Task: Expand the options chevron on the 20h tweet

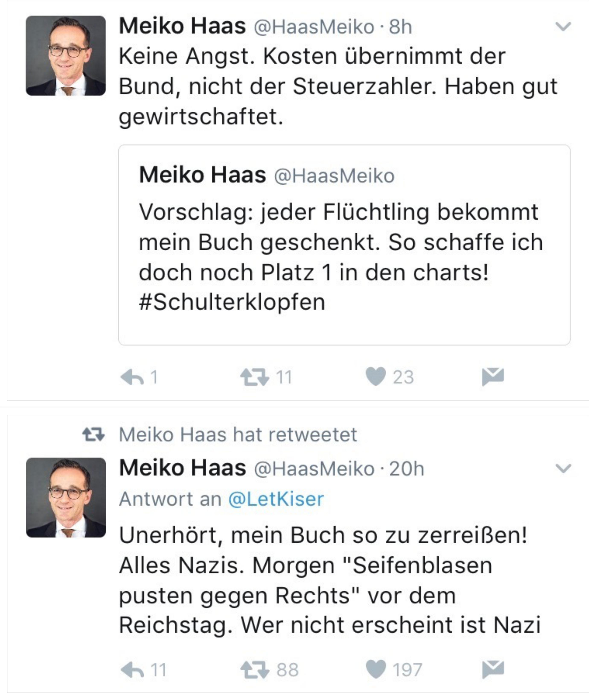Action: tap(563, 469)
